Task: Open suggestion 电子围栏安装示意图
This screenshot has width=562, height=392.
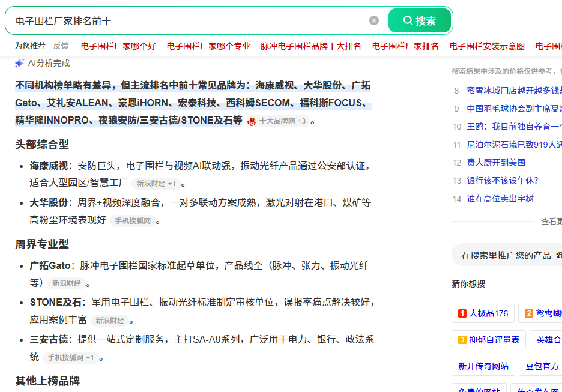Action: pos(487,46)
